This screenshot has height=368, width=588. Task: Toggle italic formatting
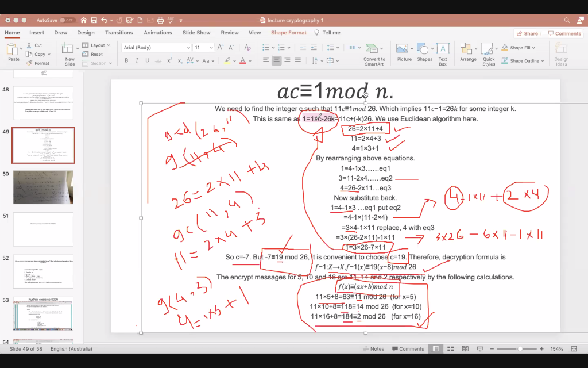(x=137, y=61)
